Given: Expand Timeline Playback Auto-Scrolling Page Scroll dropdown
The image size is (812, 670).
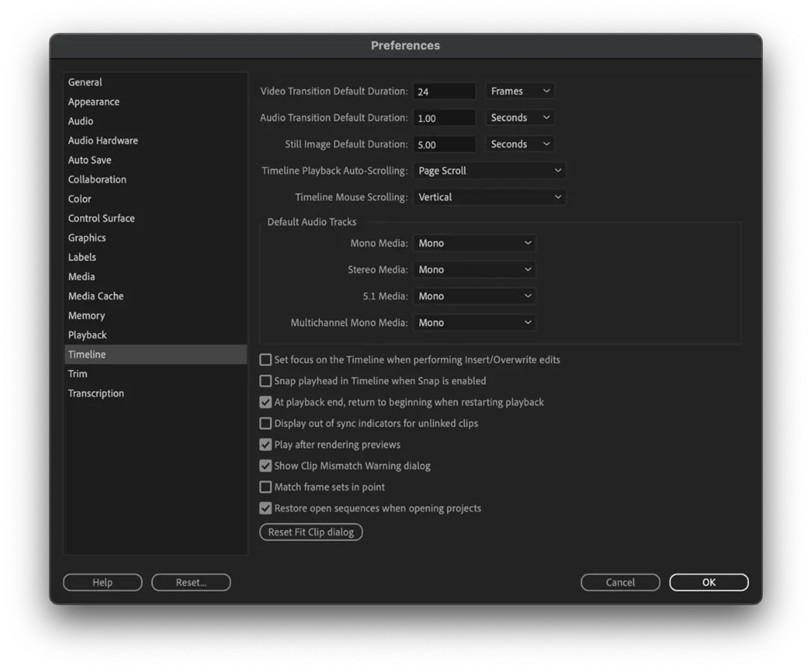Looking at the screenshot, I should click(489, 171).
